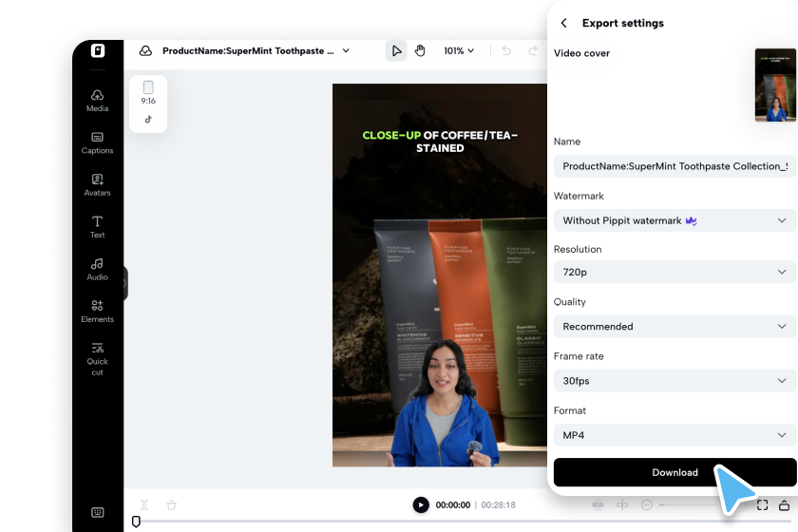Expand the Format MP4 dropdown

[674, 434]
